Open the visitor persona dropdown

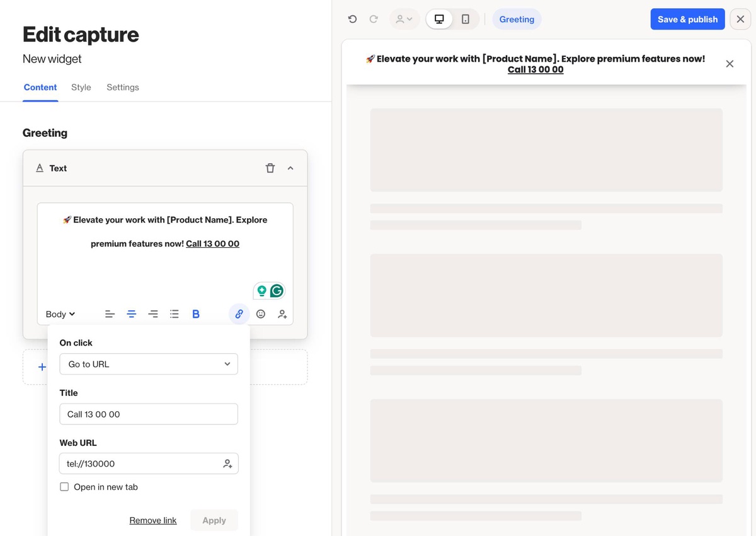click(x=404, y=19)
